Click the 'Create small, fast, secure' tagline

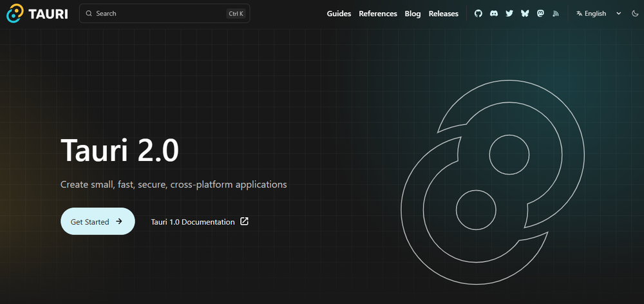tap(173, 184)
